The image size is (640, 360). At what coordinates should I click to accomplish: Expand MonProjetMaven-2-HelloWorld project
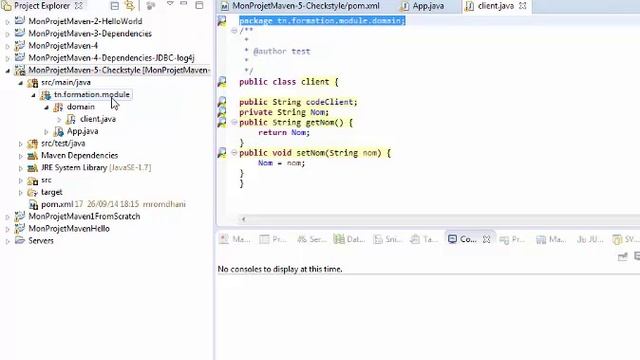pos(7,22)
